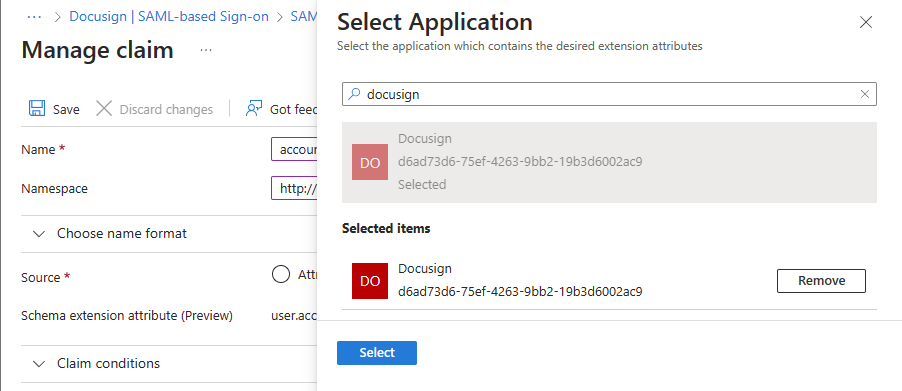Click the Save button label
The width and height of the screenshot is (902, 391).
pyautogui.click(x=66, y=109)
